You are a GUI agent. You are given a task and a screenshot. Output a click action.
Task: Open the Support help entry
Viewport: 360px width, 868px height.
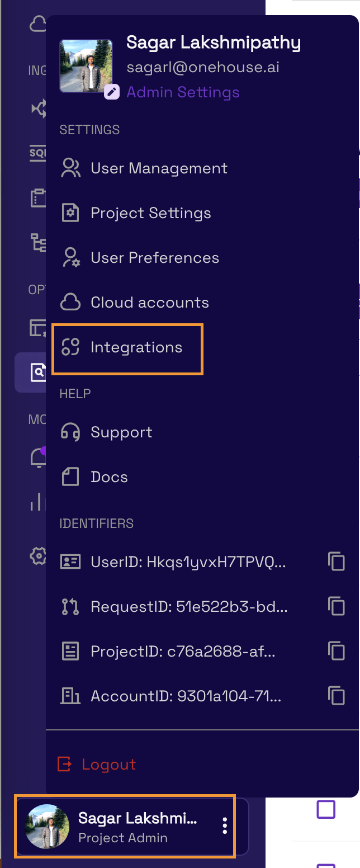[121, 432]
